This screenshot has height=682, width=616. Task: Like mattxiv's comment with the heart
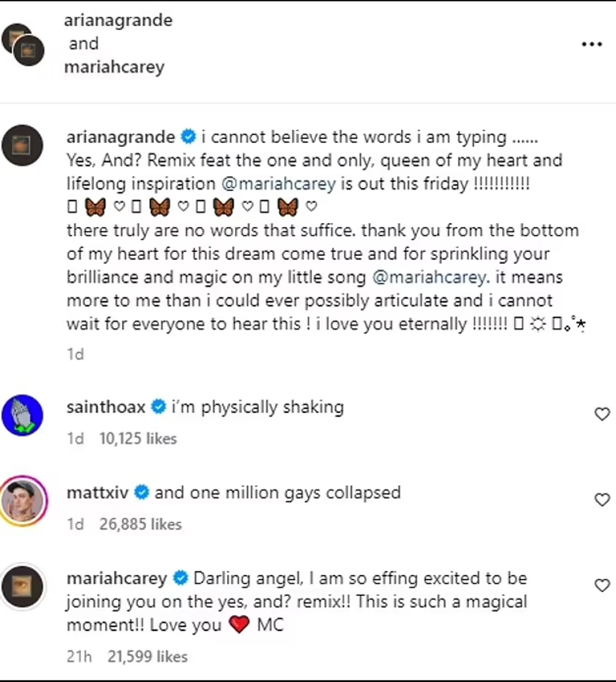[x=602, y=500]
